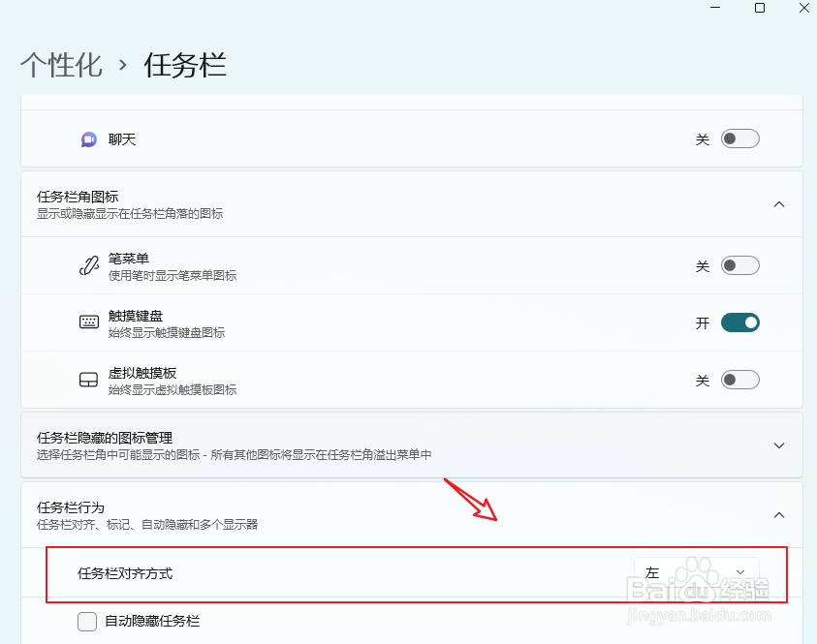This screenshot has width=817, height=644.
Task: Go back to 个性化 via breadcrumb
Action: click(61, 62)
